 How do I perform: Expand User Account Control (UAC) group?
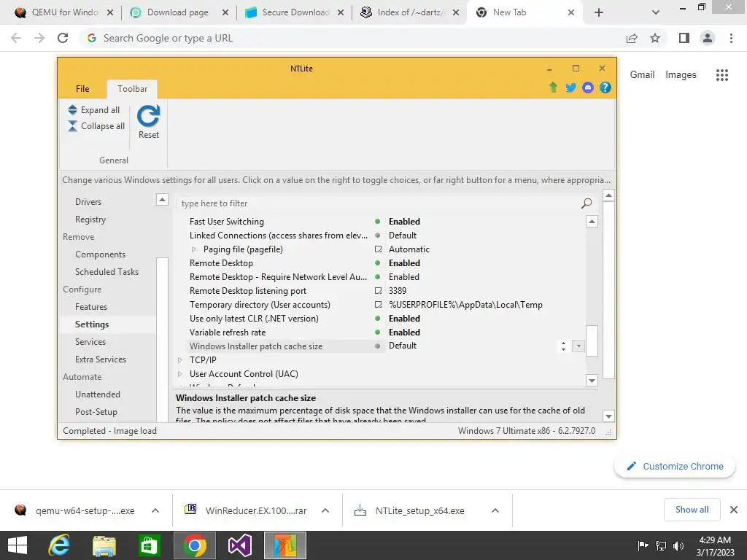180,374
